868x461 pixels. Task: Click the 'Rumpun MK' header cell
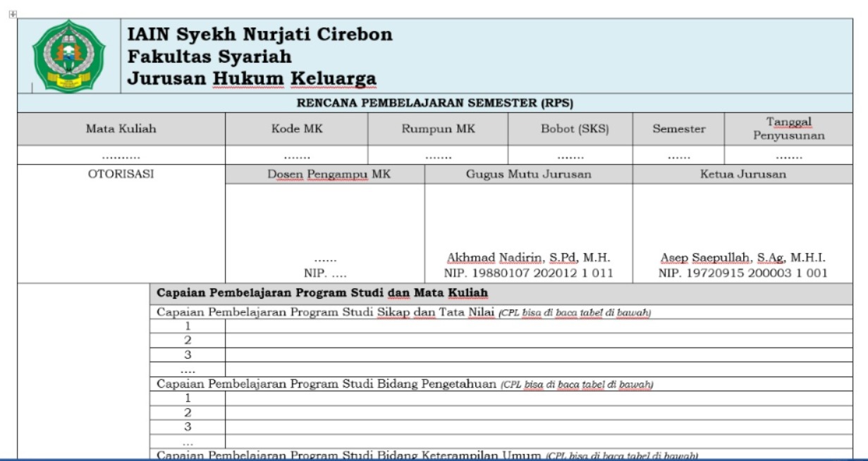(x=438, y=129)
